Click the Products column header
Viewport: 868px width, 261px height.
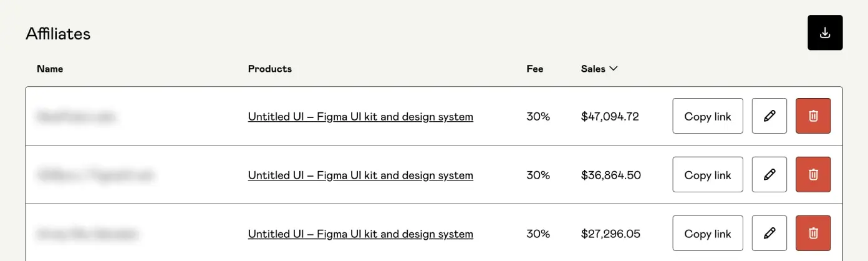(269, 69)
